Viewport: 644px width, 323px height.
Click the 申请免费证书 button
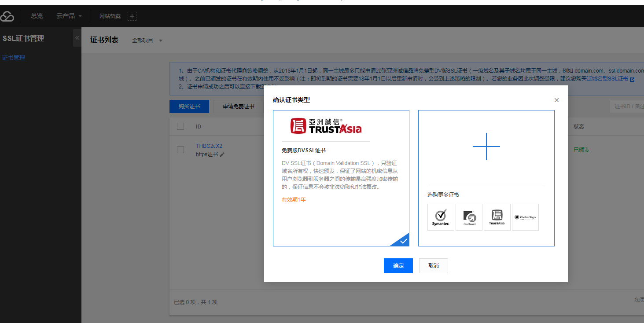click(239, 106)
